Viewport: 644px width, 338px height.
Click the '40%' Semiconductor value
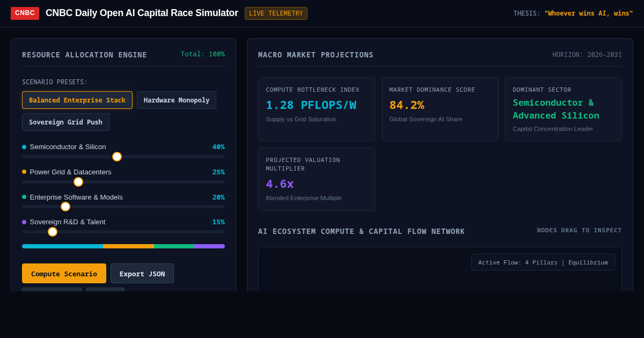pos(218,147)
